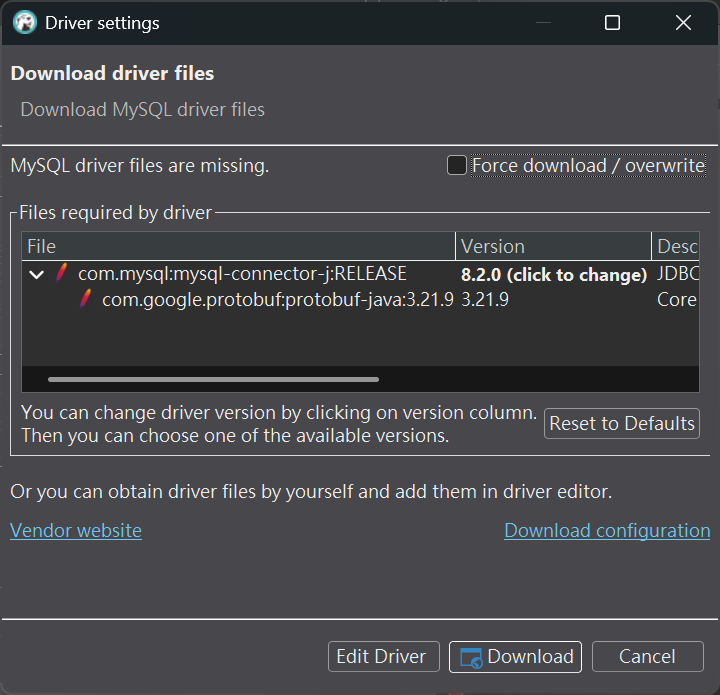Collapse the mysql-connector-j tree row

[37, 275]
